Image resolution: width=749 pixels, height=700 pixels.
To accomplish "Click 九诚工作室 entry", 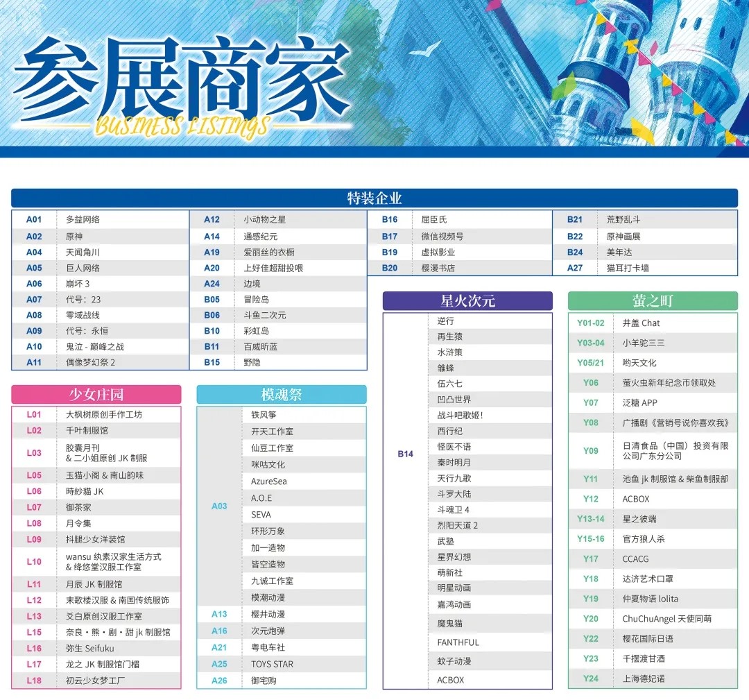I will [273, 581].
